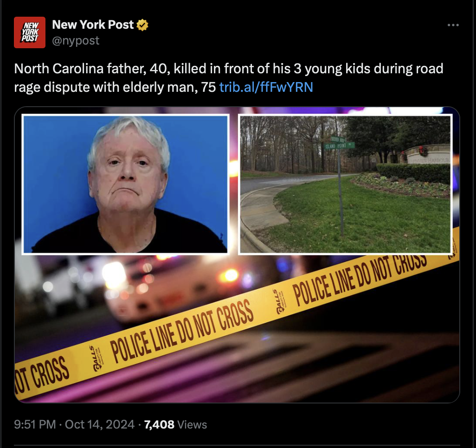476x448 pixels.
Task: Click the 9:51 PM timestamp
Action: [35, 424]
